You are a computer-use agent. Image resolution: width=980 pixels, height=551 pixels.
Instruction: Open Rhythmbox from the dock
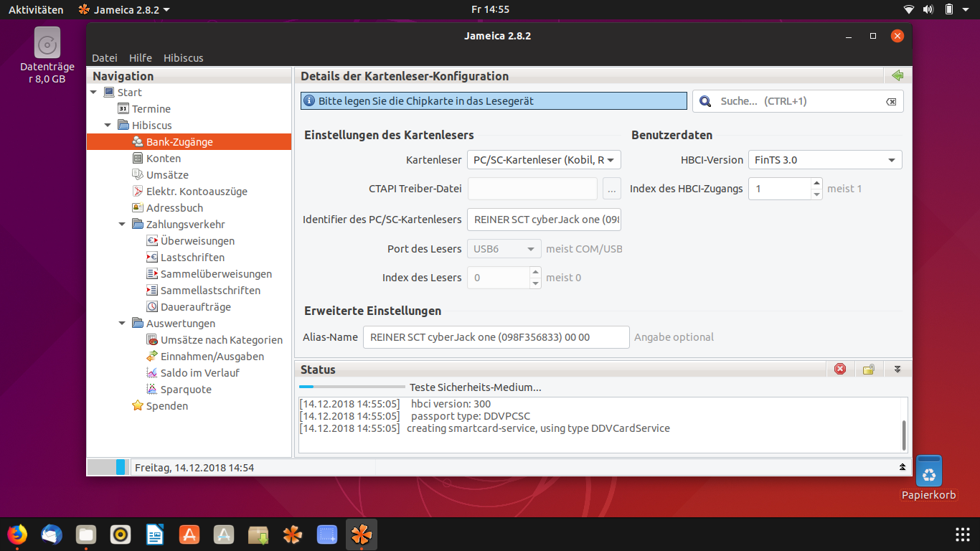coord(121,534)
